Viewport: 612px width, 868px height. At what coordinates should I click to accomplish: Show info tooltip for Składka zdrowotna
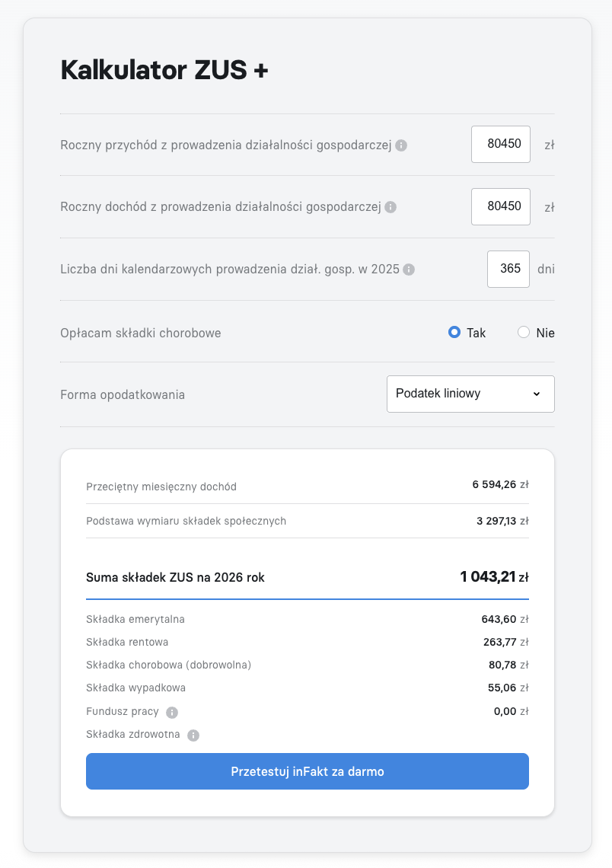pos(193,736)
